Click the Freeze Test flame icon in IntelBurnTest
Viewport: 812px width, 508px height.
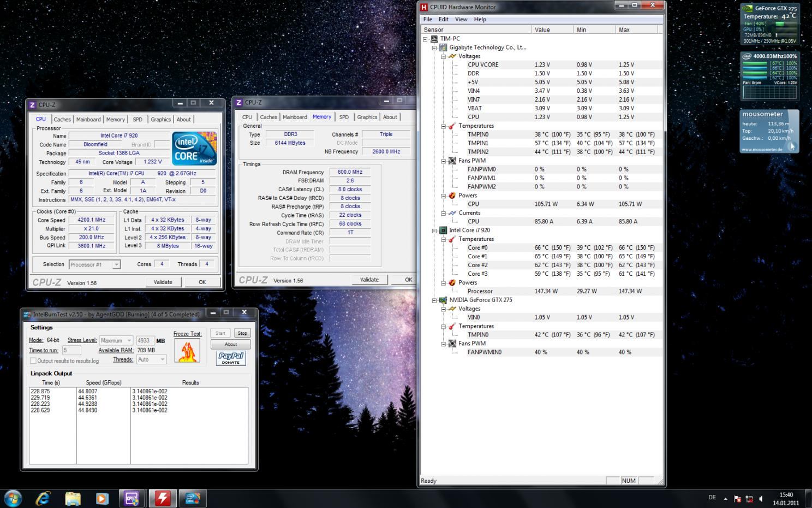point(187,351)
